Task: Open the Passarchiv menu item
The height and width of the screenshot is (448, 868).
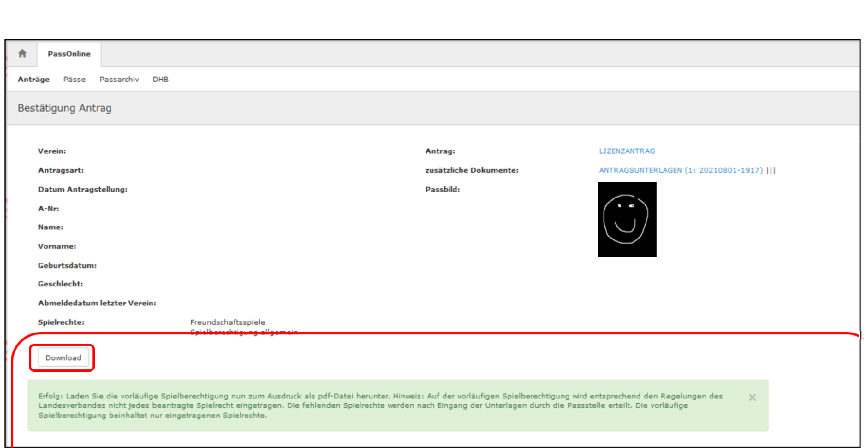Action: coord(119,79)
